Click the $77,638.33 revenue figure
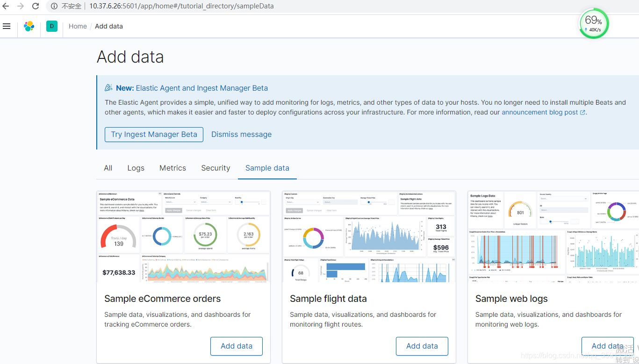 click(119, 272)
